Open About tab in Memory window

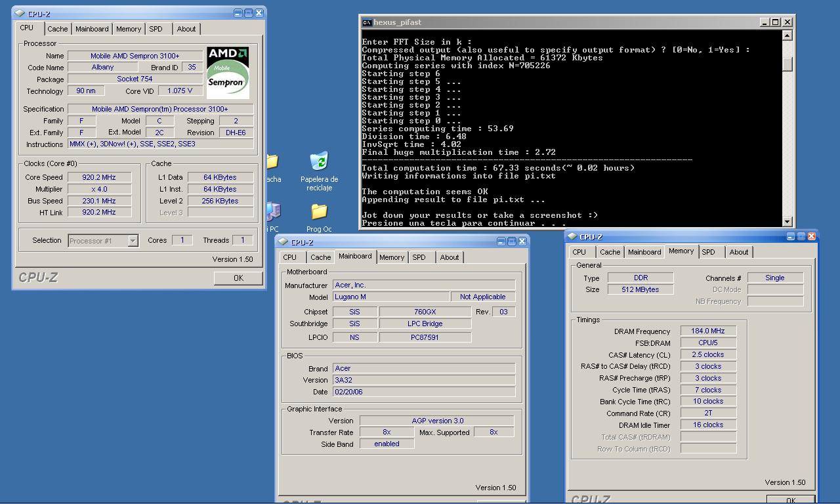pyautogui.click(x=739, y=252)
